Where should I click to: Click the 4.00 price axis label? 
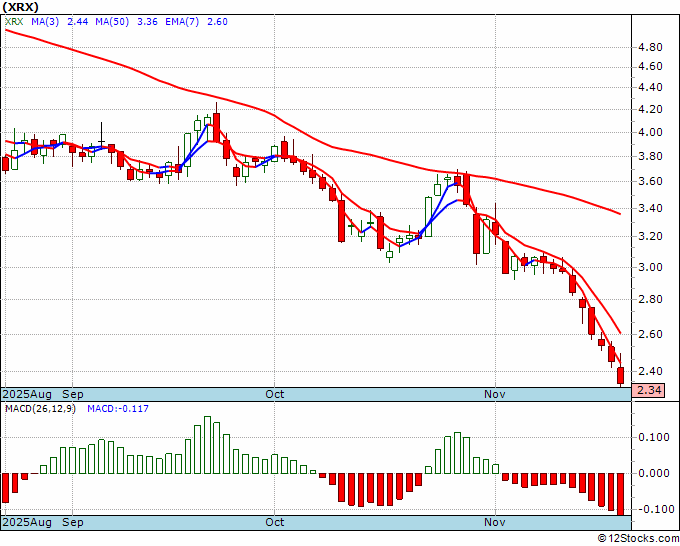651,132
